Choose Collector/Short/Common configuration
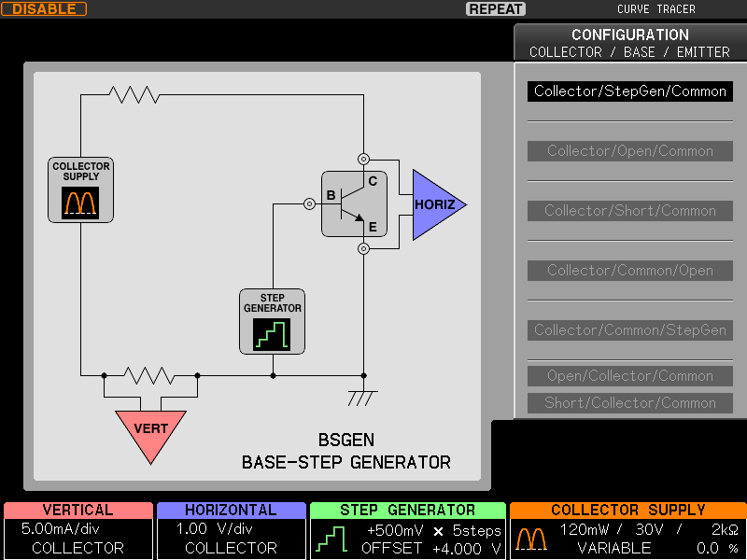This screenshot has height=560, width=747. click(629, 211)
